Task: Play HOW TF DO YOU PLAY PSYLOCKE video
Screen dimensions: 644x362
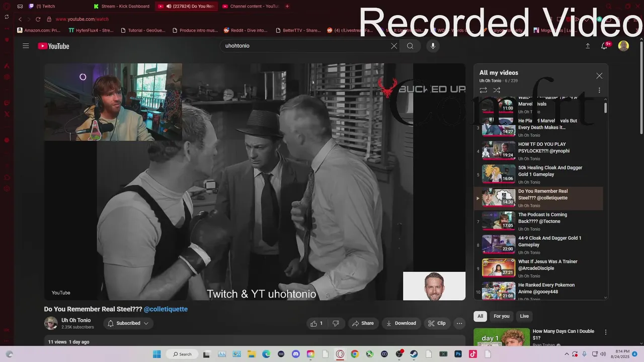Action: 538,151
